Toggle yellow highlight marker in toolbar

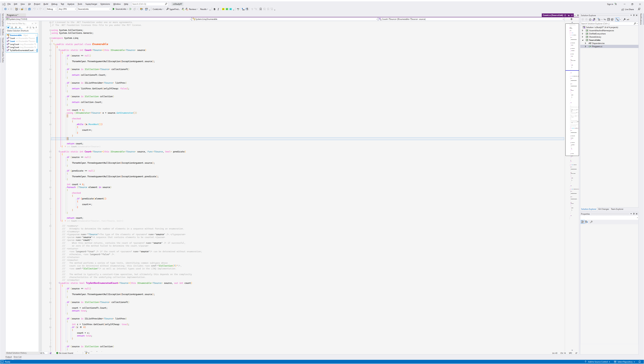pos(223,9)
